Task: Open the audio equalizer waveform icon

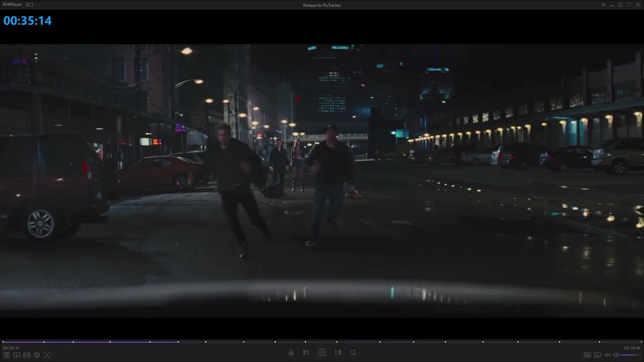Action: (x=607, y=355)
